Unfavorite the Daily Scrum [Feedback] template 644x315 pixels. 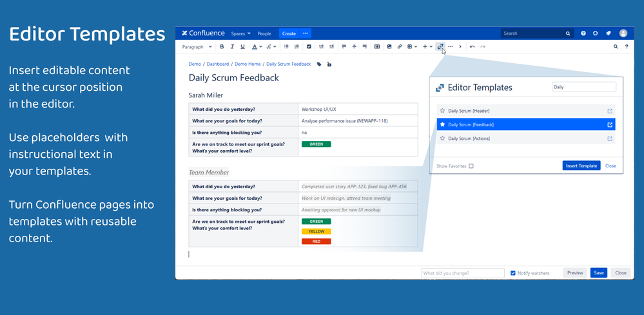pyautogui.click(x=442, y=124)
